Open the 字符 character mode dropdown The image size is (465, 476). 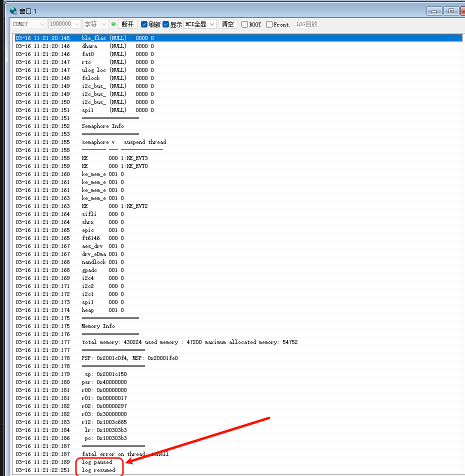coord(95,24)
